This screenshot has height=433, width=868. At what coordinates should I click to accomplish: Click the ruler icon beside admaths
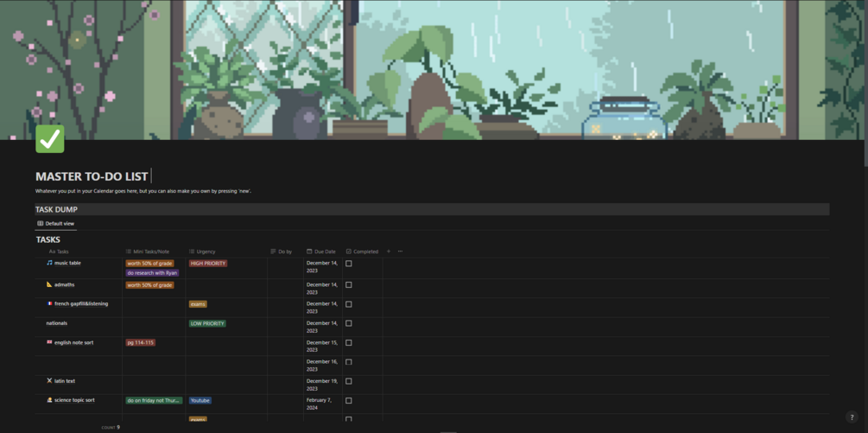click(x=49, y=284)
